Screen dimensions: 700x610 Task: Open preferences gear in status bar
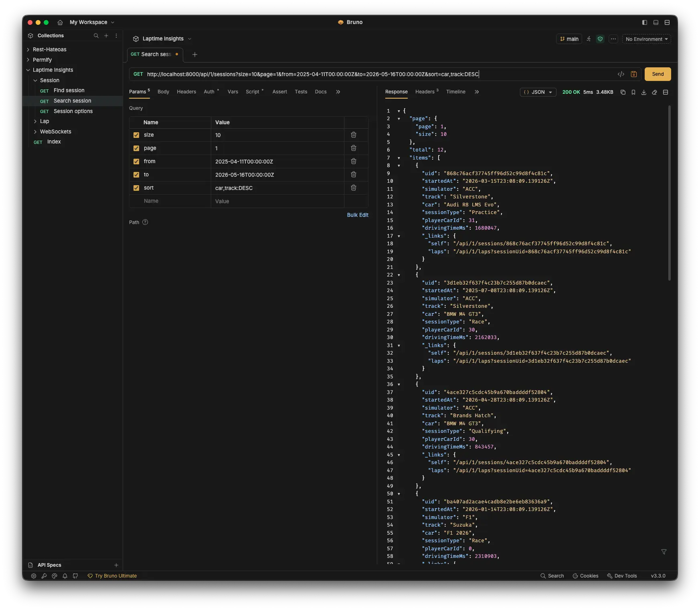point(34,576)
